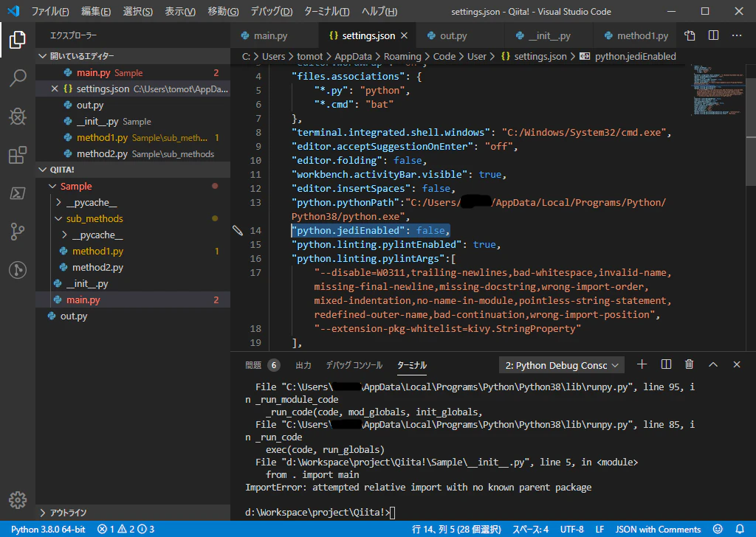Create a new terminal with plus icon
756x537 pixels.
[x=642, y=364]
